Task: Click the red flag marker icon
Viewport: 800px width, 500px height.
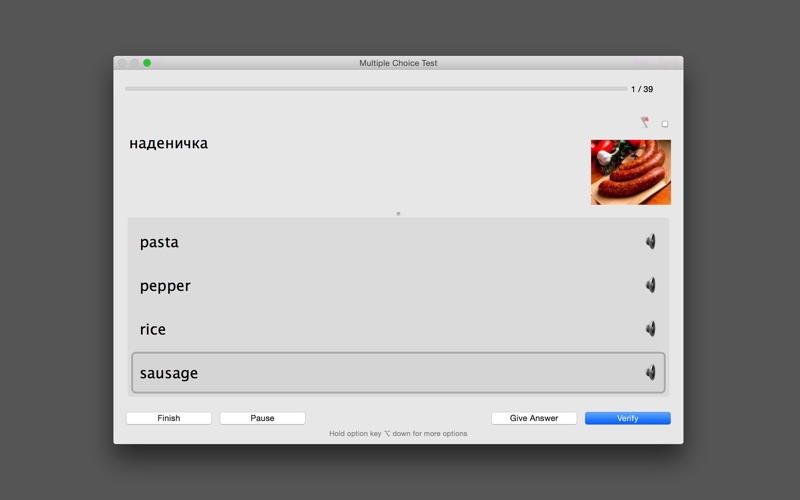Action: tap(645, 122)
